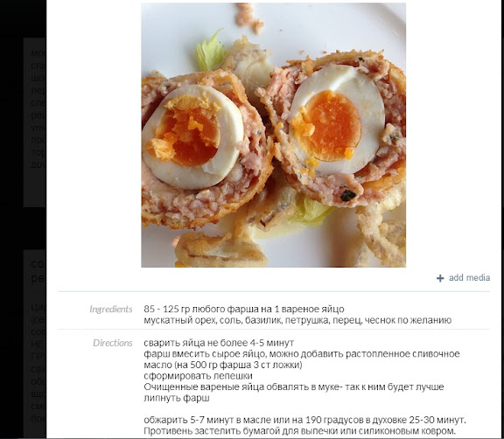Screen dimensions: 504x439
Task: Click the 'сформировать лепешки' direction line
Action: 198,376
